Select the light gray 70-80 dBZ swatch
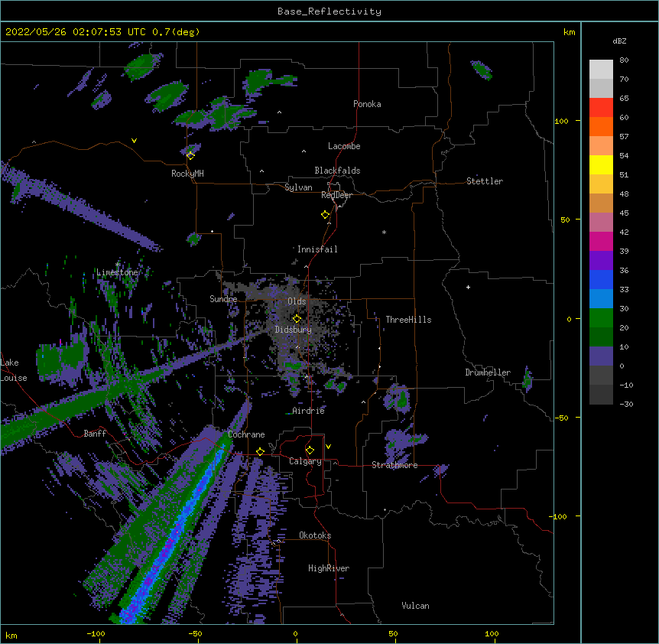Image resolution: width=659 pixels, height=644 pixels. coord(601,69)
